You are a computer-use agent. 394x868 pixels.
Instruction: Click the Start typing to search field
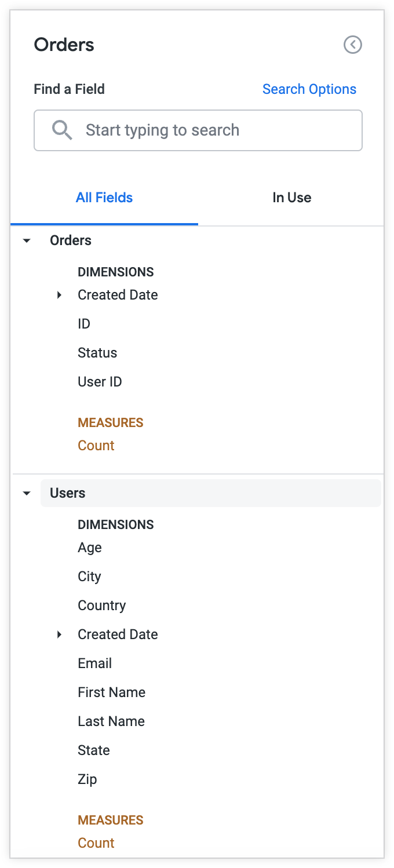(x=197, y=130)
